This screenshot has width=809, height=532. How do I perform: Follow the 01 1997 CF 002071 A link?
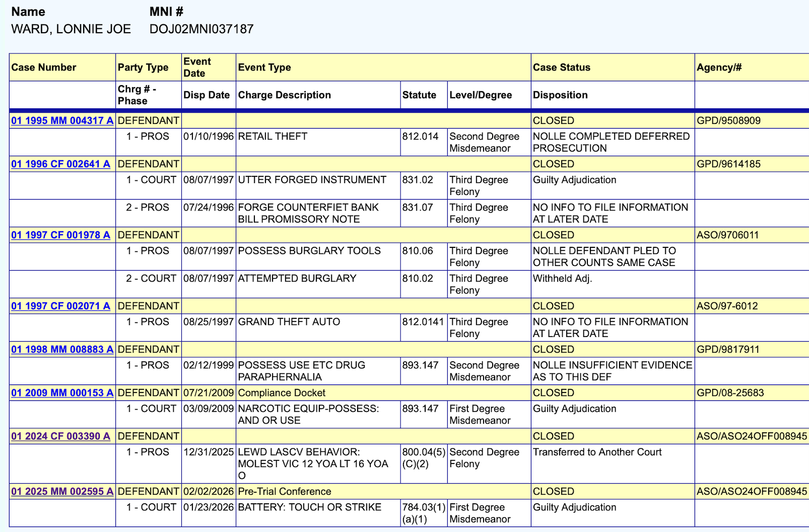tap(60, 306)
